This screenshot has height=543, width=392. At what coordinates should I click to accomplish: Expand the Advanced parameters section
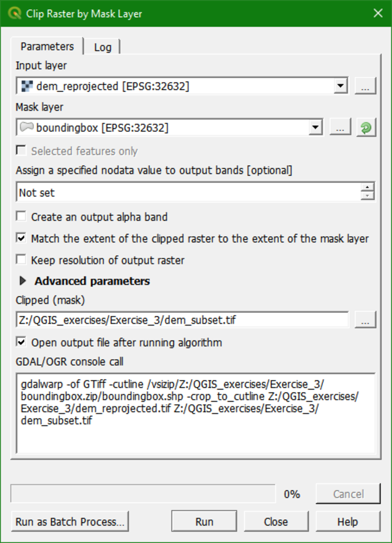click(23, 281)
